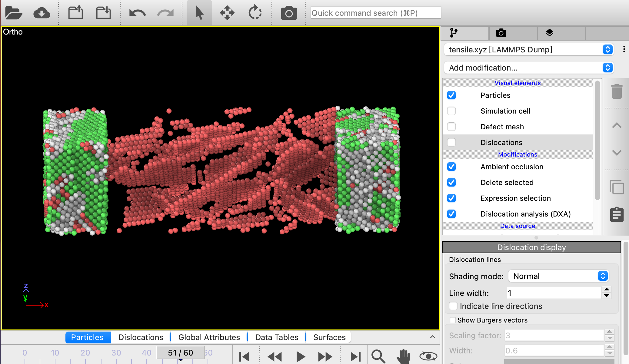Click the render active viewport camera icon
The height and width of the screenshot is (364, 629).
289,13
